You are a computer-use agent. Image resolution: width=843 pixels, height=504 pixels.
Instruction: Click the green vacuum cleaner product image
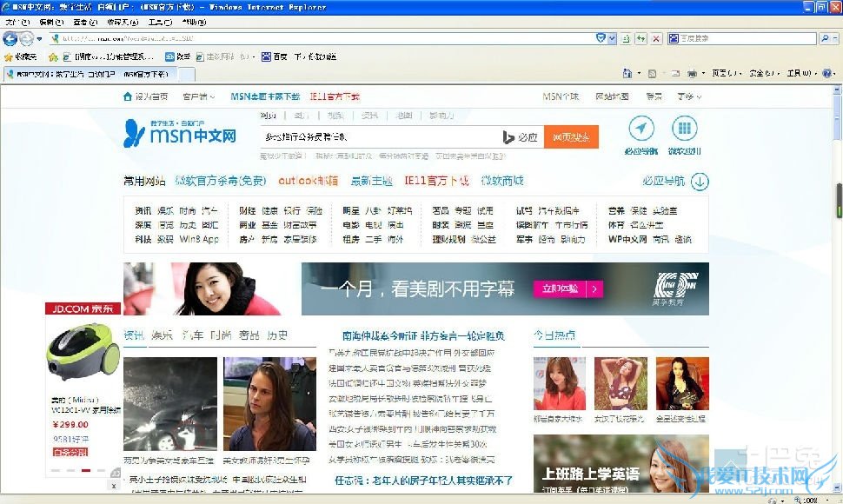point(83,352)
